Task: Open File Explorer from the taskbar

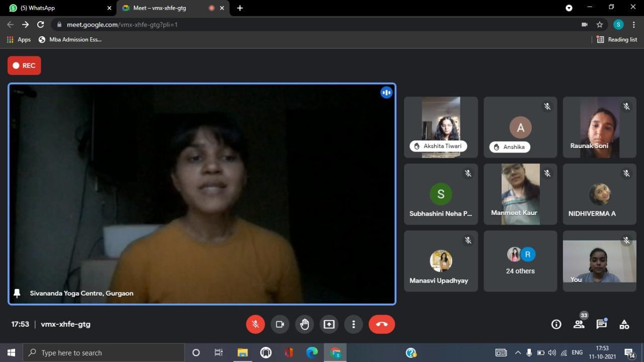Action: point(243,353)
